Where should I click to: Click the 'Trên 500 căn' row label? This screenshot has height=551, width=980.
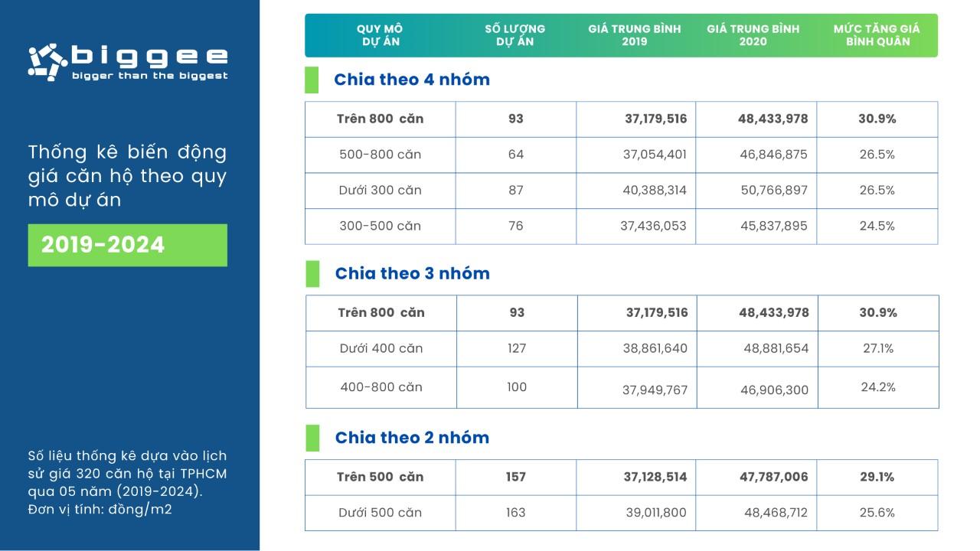(380, 477)
